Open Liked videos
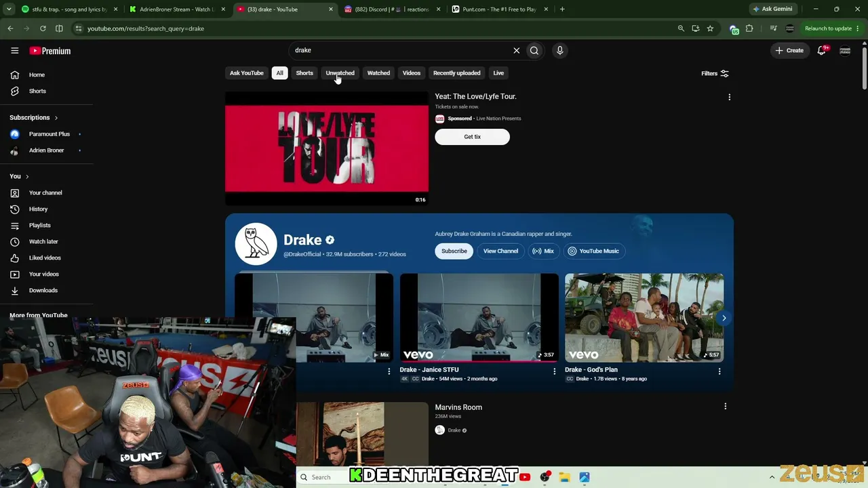The width and height of the screenshot is (868, 488). 46,258
